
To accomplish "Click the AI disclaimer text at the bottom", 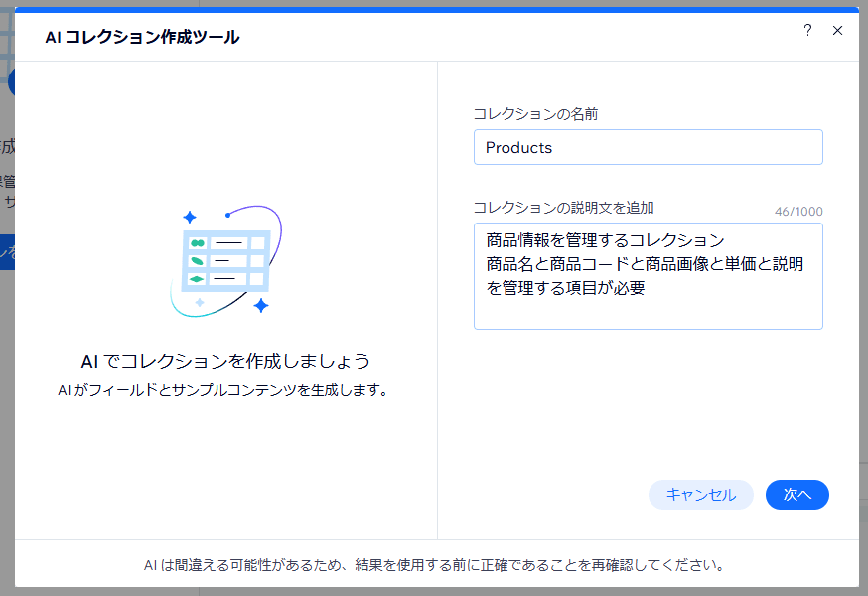I will pyautogui.click(x=434, y=564).
